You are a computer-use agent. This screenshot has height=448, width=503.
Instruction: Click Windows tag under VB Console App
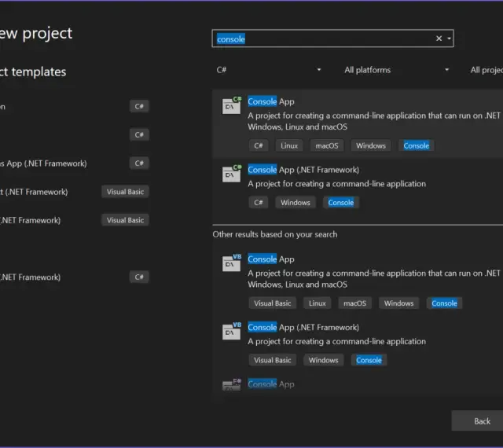click(x=398, y=303)
